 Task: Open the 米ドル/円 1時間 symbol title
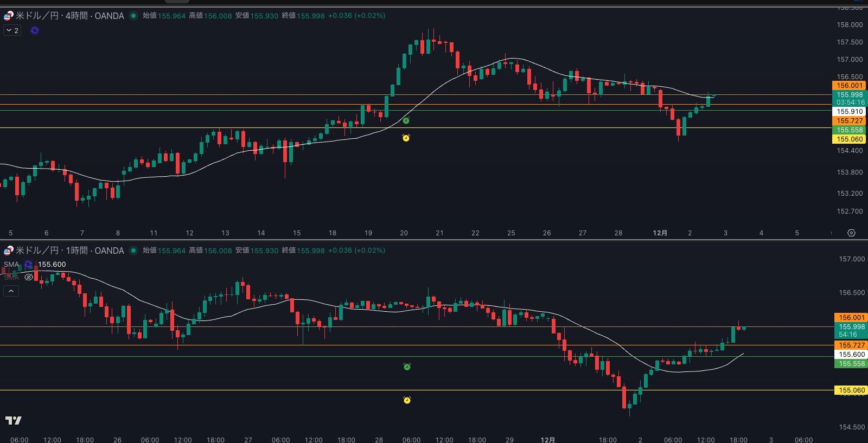70,251
